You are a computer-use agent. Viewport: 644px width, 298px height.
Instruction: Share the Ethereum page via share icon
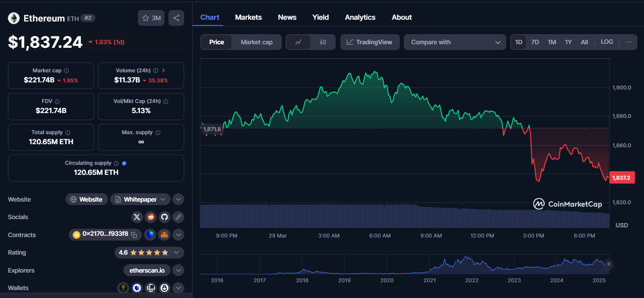[x=176, y=18]
